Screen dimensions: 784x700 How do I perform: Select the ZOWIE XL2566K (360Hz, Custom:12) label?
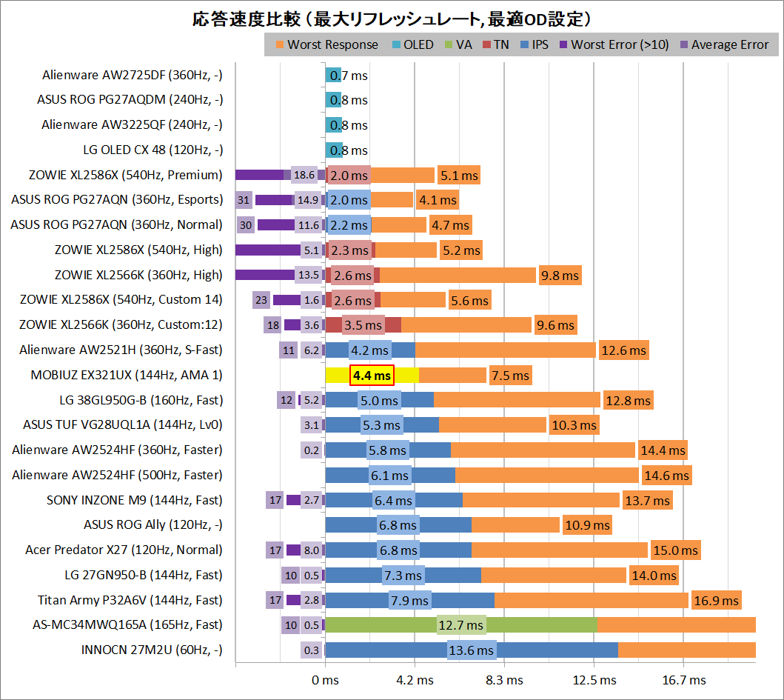(121, 324)
